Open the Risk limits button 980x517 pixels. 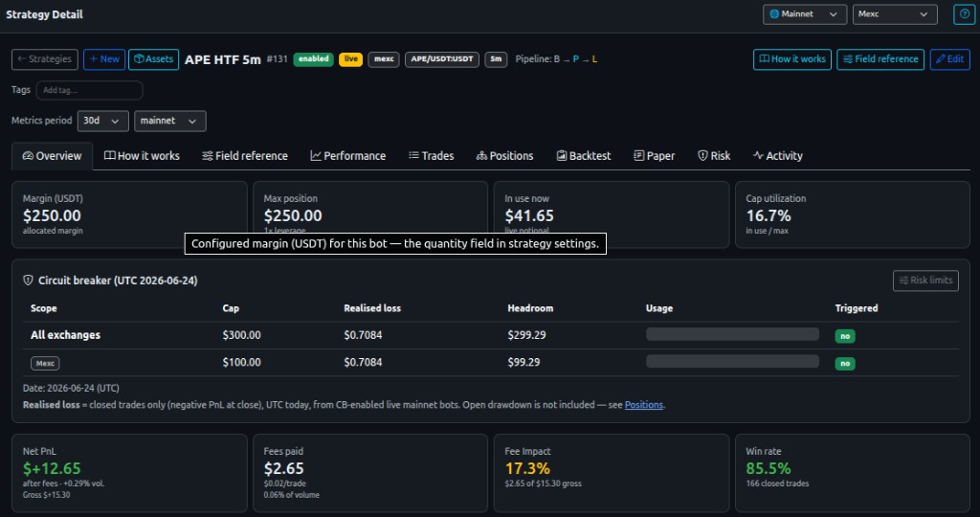point(925,281)
